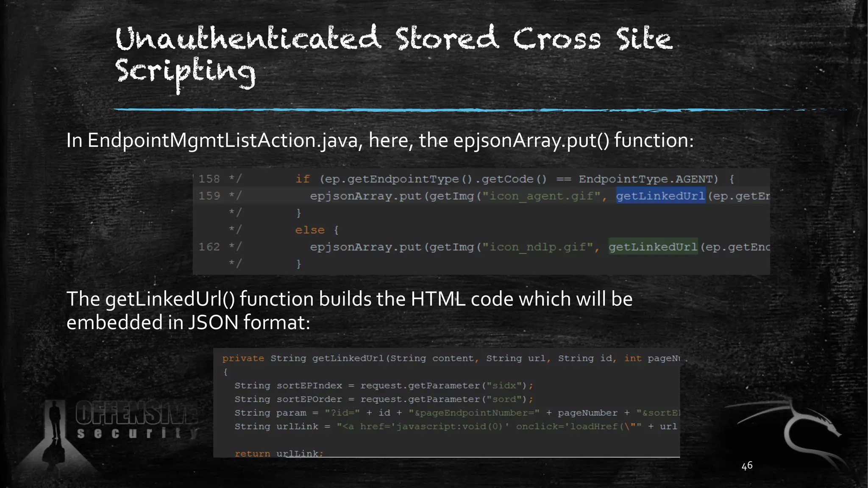Click line number 159 in the code gutter
This screenshot has height=488, width=868.
click(209, 196)
